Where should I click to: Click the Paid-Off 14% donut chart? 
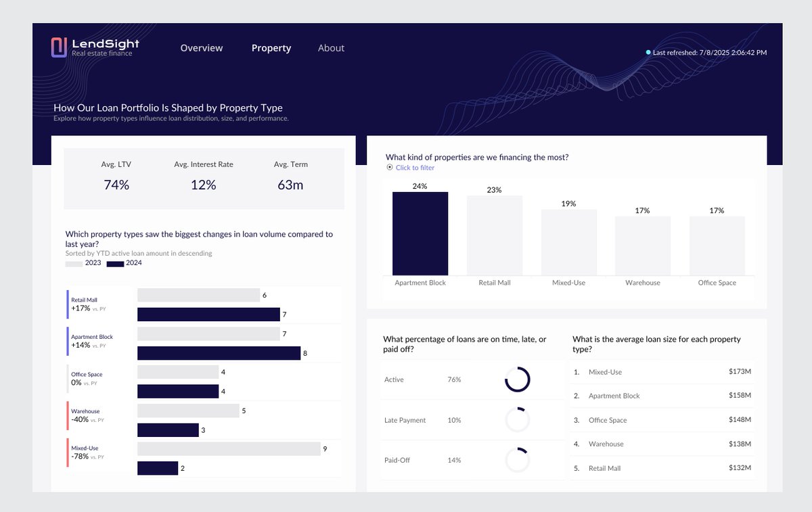point(518,460)
